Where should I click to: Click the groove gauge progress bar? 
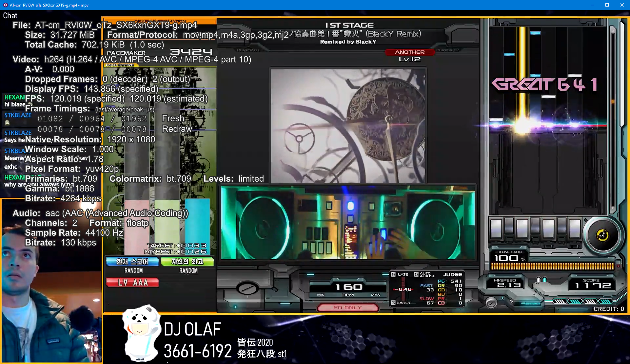click(x=552, y=266)
